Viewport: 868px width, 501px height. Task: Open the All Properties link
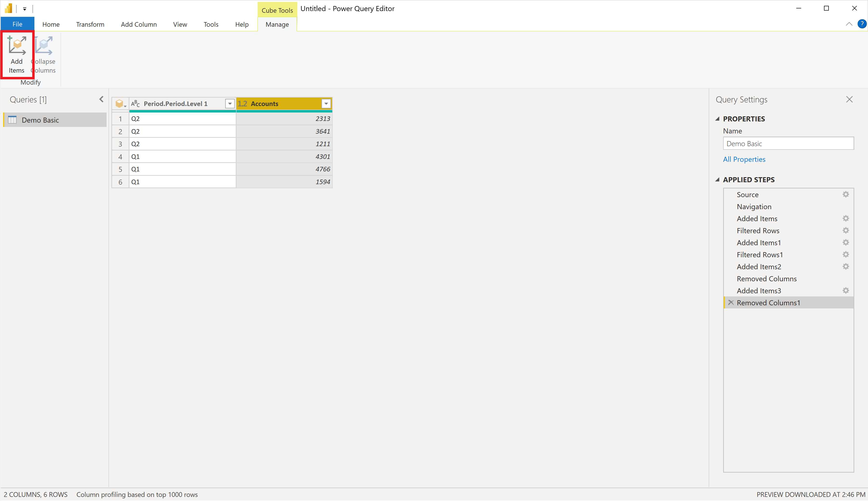click(x=744, y=159)
